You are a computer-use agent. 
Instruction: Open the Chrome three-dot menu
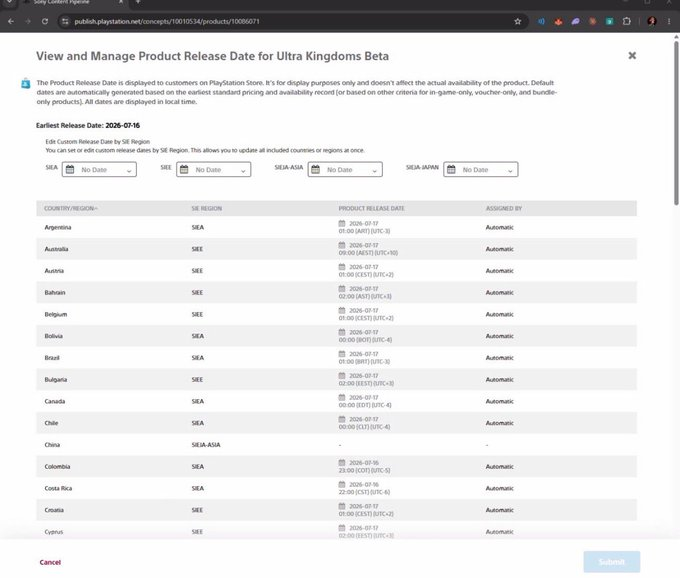coord(669,21)
